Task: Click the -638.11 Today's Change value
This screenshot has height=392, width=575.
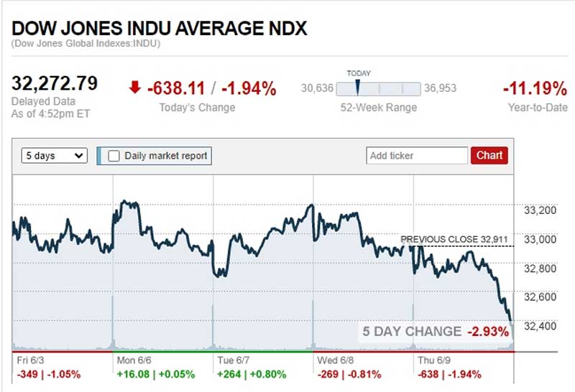Action: [176, 89]
